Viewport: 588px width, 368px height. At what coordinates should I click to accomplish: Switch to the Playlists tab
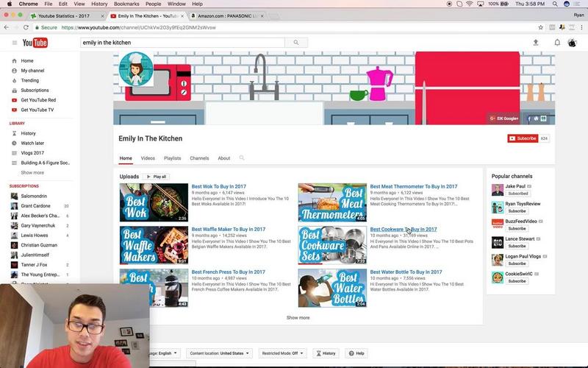click(173, 158)
